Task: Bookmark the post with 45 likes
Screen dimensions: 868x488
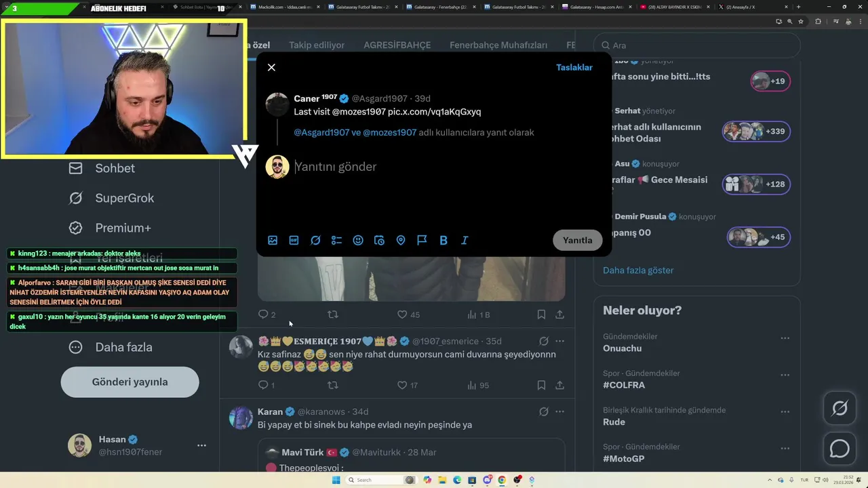Action: coord(541,314)
